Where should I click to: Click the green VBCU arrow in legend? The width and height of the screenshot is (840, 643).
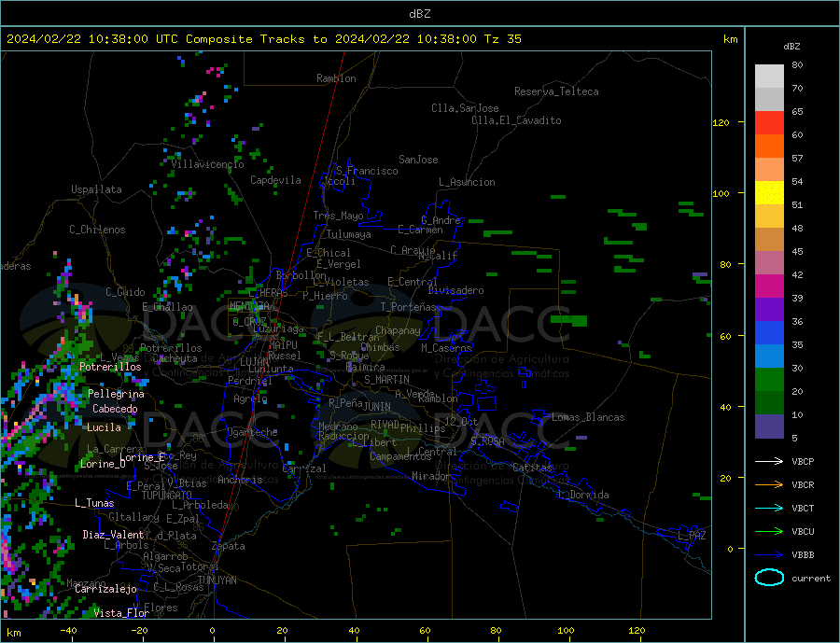769,532
